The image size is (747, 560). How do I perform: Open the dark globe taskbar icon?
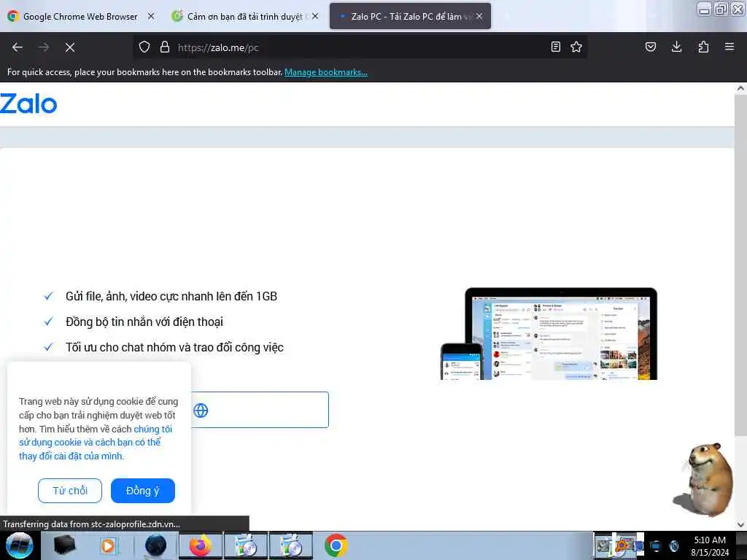tap(155, 545)
